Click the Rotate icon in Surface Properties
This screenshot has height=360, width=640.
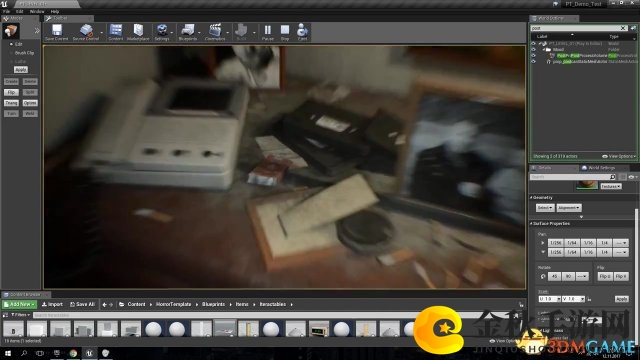(x=543, y=276)
